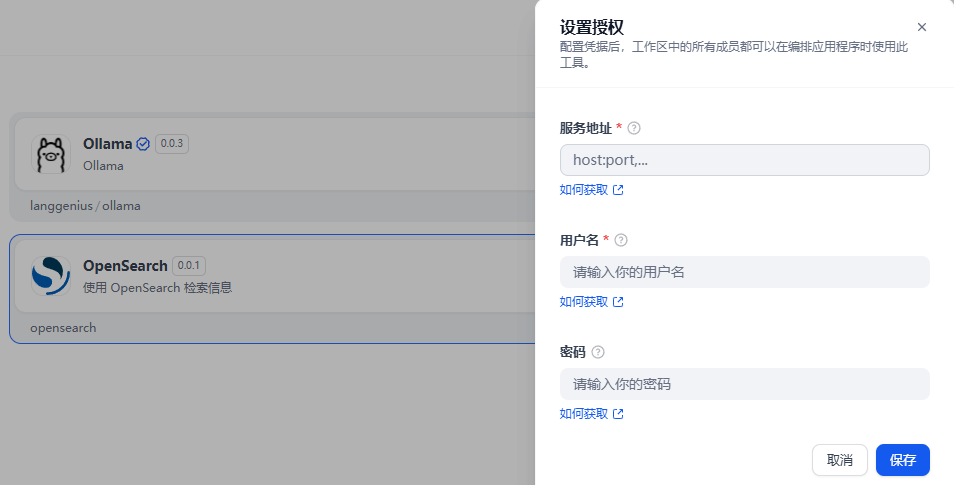Screen dimensions: 954x485
Task: Open 如何获取 link under 用户名
Action: [591, 302]
